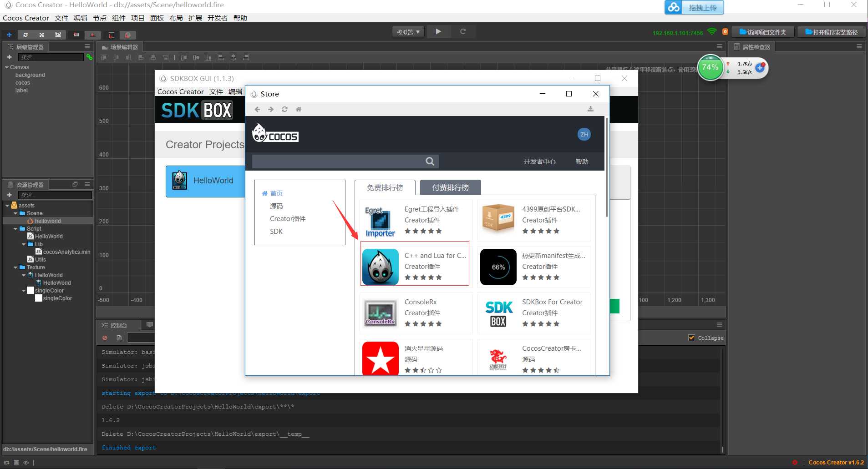
Task: Open the 4399 SDK plugin entry
Action: coord(533,221)
